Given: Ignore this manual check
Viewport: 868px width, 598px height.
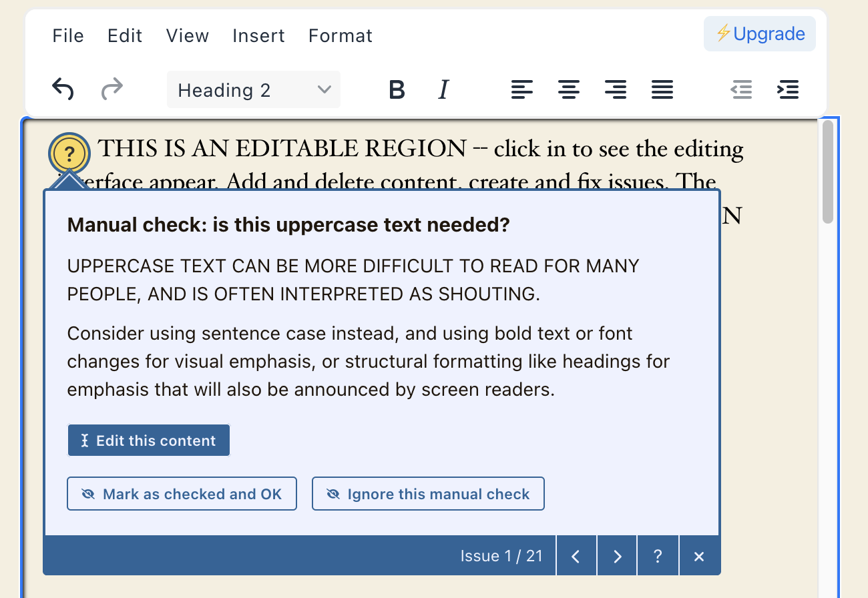Looking at the screenshot, I should 428,494.
